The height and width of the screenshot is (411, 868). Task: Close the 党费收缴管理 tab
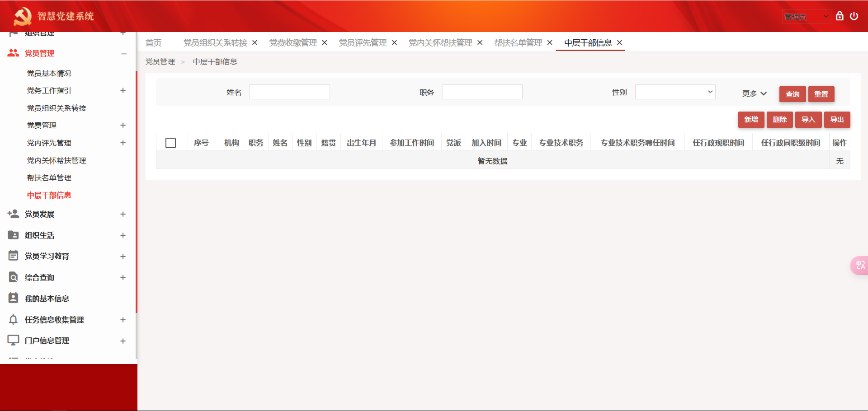click(x=325, y=42)
